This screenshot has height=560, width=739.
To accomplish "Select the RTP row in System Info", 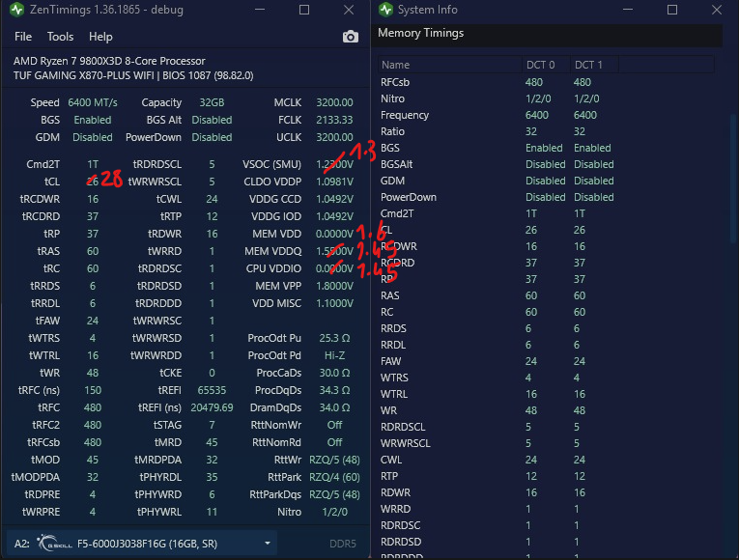I will (x=547, y=476).
